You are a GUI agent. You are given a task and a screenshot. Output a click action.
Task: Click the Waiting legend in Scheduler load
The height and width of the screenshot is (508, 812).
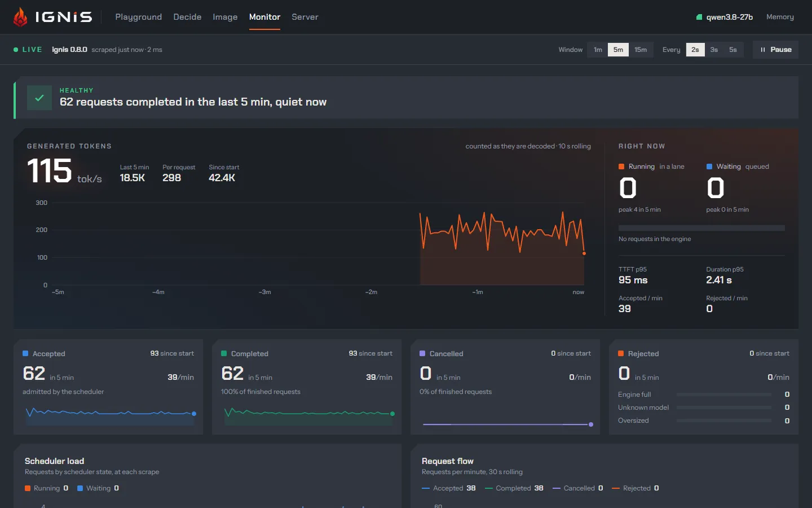pyautogui.click(x=98, y=488)
